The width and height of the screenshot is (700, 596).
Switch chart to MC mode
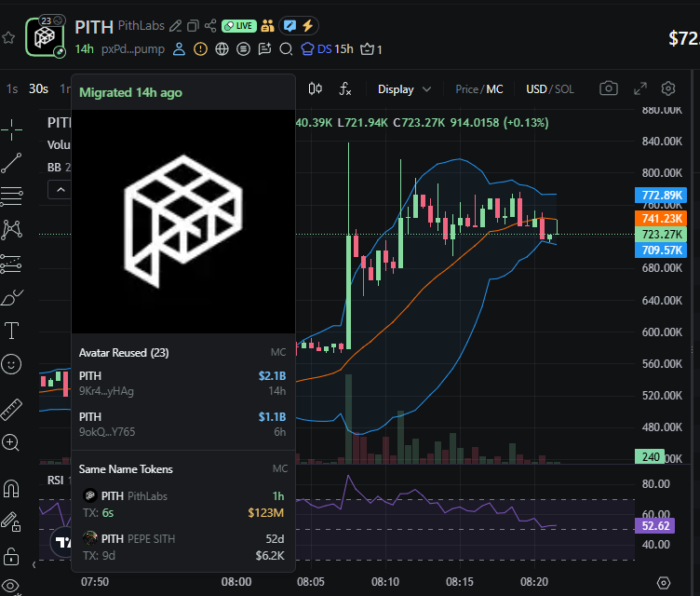(494, 89)
